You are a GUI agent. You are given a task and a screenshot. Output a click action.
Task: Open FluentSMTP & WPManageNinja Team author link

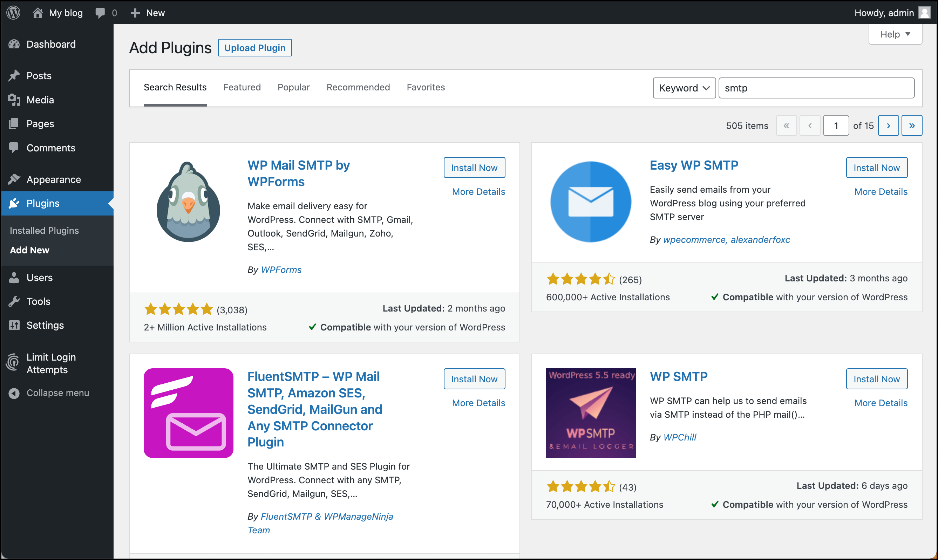pos(320,523)
